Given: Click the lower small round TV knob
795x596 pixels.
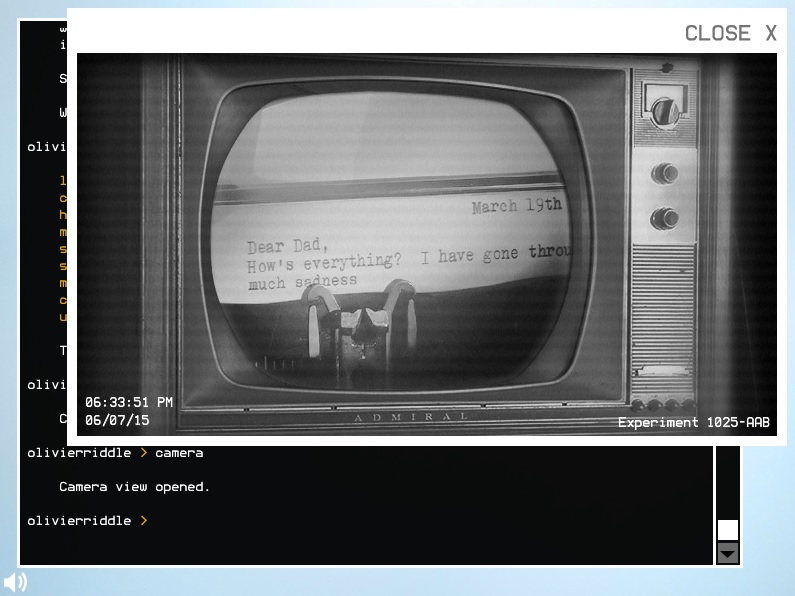Looking at the screenshot, I should coord(665,218).
